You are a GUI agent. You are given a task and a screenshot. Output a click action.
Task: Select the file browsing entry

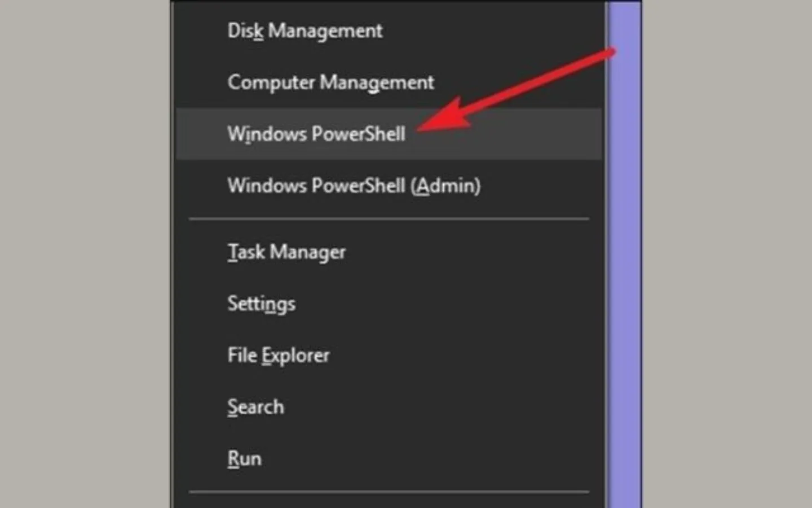pyautogui.click(x=278, y=355)
